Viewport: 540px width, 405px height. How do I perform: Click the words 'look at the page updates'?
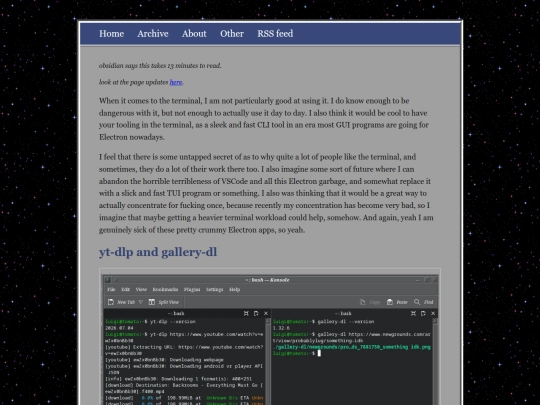tap(134, 82)
